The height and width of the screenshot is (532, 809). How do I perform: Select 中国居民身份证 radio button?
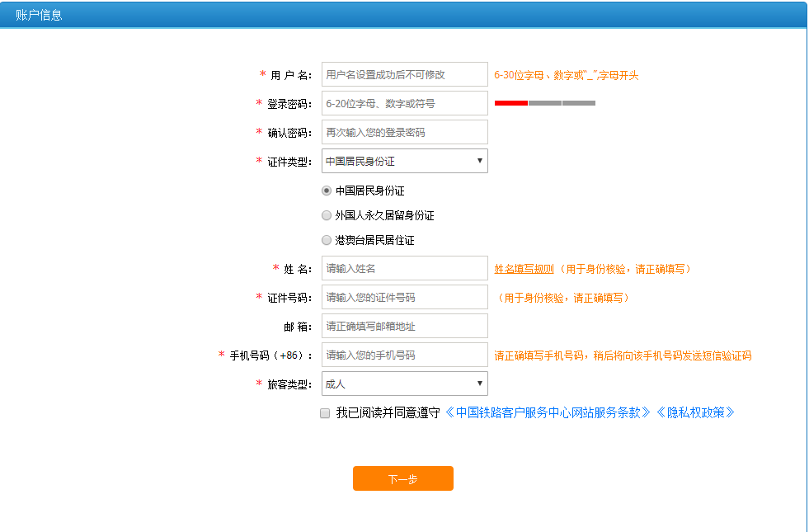tap(327, 191)
